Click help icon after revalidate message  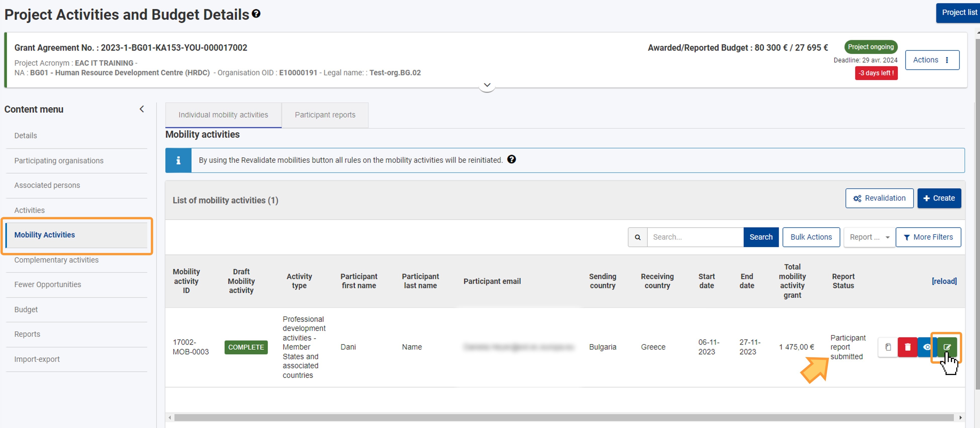tap(511, 159)
